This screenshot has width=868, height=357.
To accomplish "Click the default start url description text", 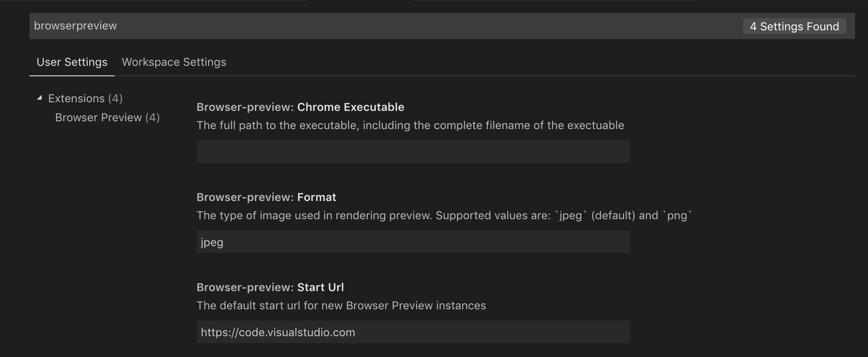I will [x=341, y=305].
